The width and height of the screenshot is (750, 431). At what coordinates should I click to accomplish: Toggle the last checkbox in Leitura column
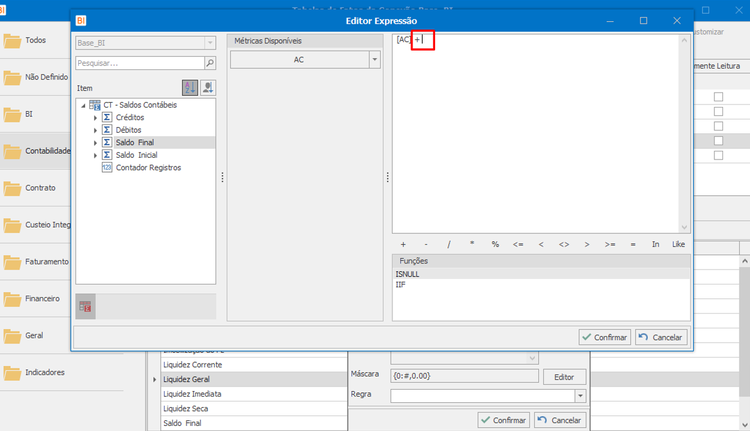[718, 155]
